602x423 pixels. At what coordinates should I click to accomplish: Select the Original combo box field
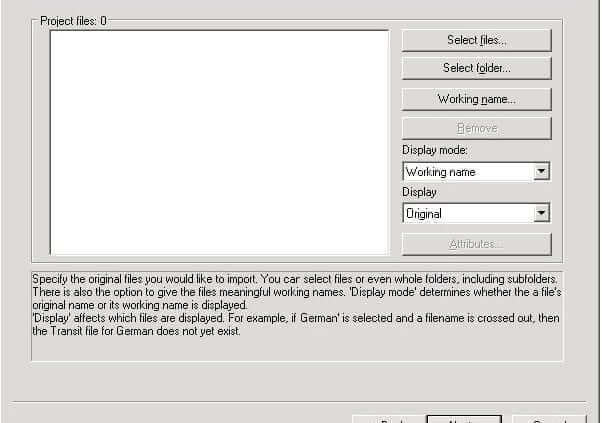click(x=476, y=213)
